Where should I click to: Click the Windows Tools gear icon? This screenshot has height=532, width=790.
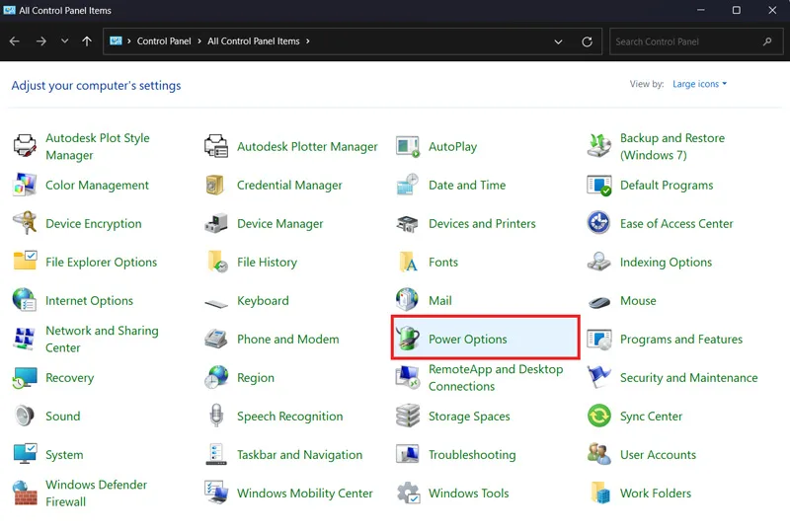click(x=408, y=493)
